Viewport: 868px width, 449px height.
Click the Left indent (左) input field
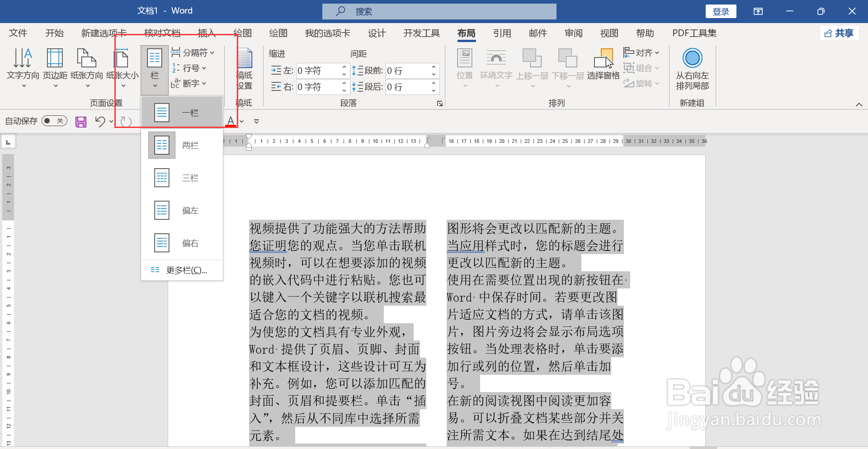coord(318,71)
